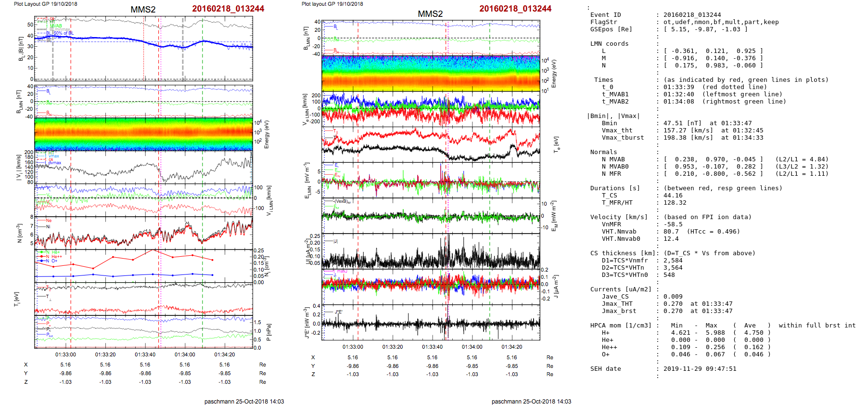Click the N [cm-3] density axis label
This screenshot has height=405, width=868.
19,233
